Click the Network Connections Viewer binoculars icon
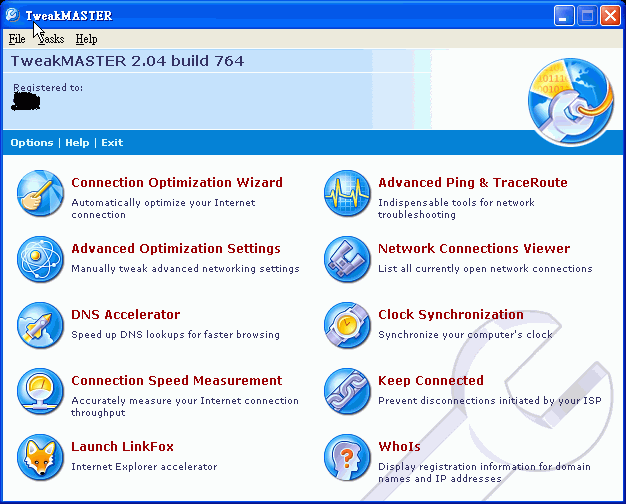This screenshot has width=626, height=504. [x=347, y=260]
